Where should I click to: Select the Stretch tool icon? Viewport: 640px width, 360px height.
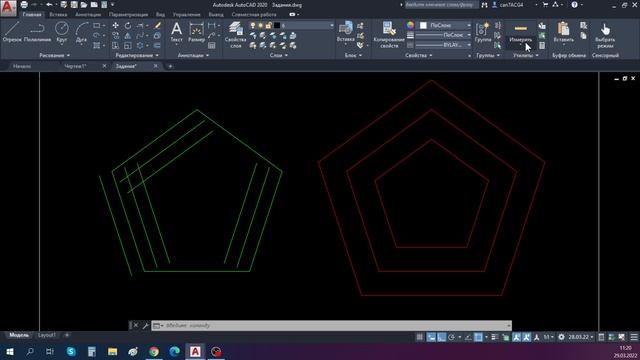(x=116, y=46)
